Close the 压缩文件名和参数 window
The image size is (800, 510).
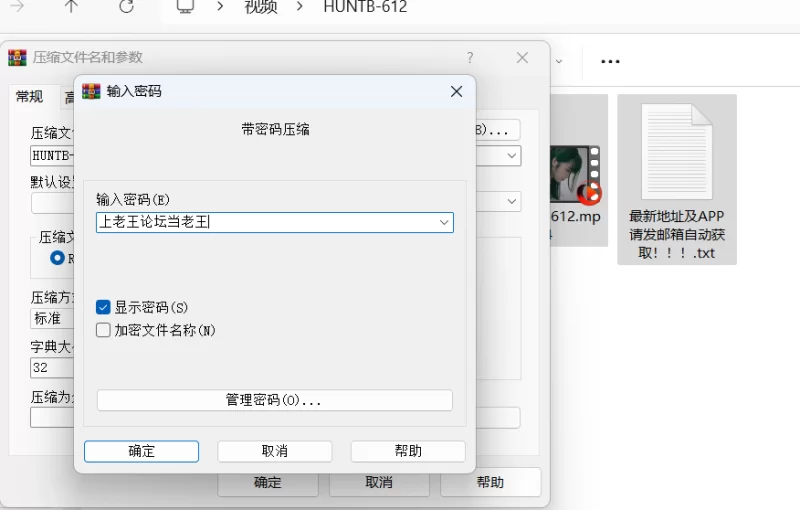click(522, 58)
